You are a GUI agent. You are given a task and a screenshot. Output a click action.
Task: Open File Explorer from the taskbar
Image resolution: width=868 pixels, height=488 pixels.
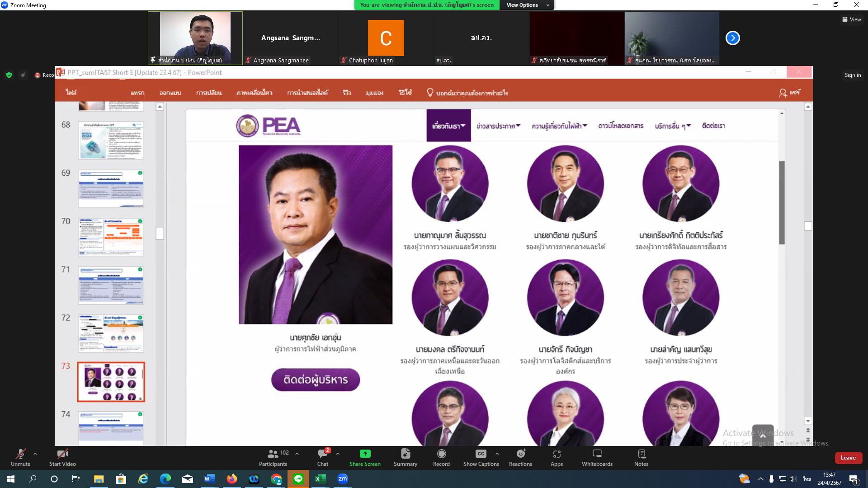(x=99, y=479)
